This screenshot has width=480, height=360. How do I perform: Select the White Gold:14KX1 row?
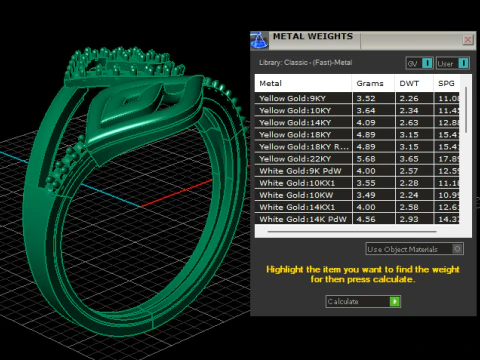pyautogui.click(x=357, y=207)
